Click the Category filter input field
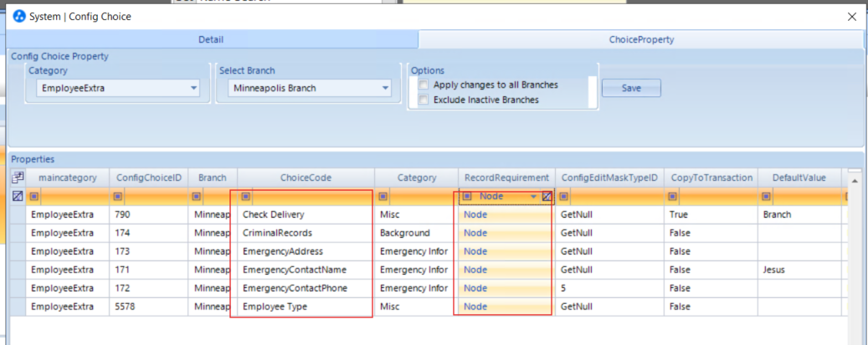This screenshot has height=345, width=868. click(423, 196)
